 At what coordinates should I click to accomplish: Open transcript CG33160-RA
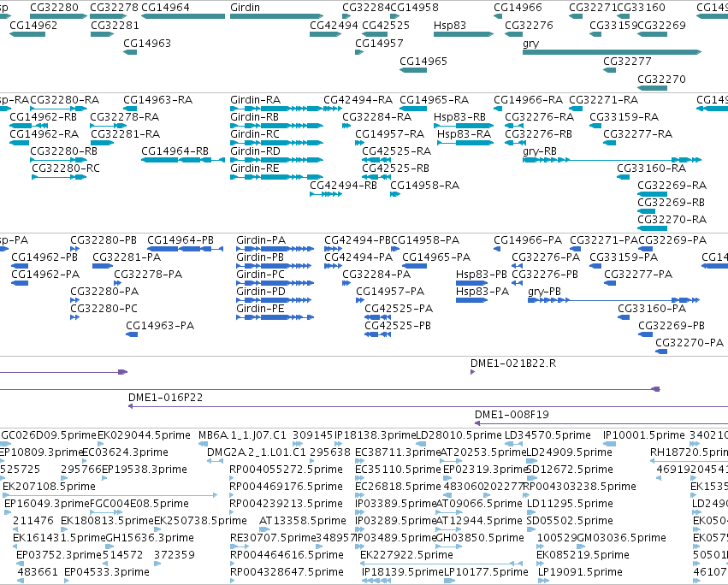tap(651, 168)
